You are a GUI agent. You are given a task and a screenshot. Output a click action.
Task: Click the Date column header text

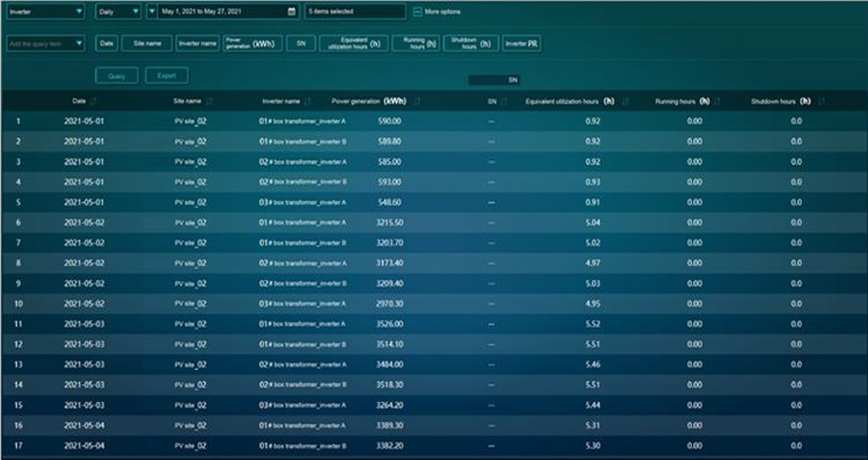[80, 101]
